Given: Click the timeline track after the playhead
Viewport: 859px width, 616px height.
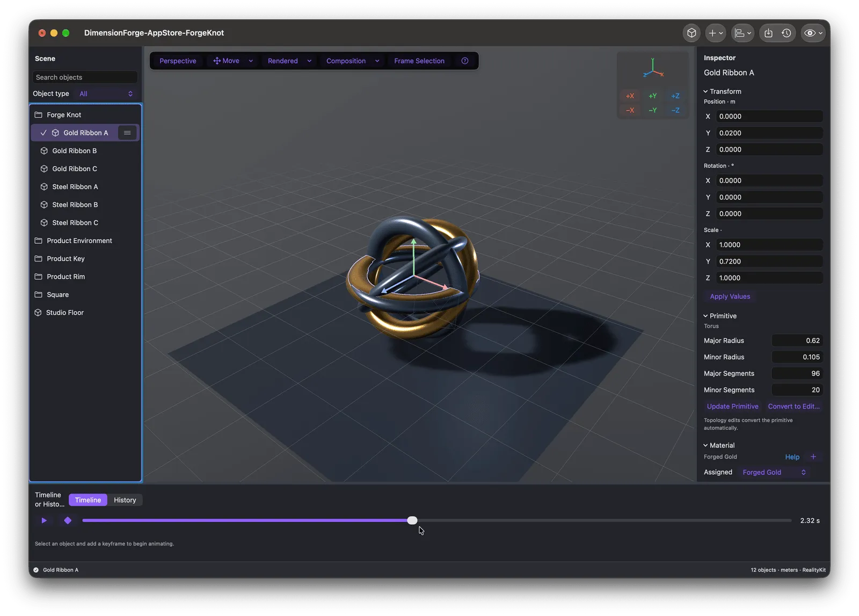Looking at the screenshot, I should [605, 520].
